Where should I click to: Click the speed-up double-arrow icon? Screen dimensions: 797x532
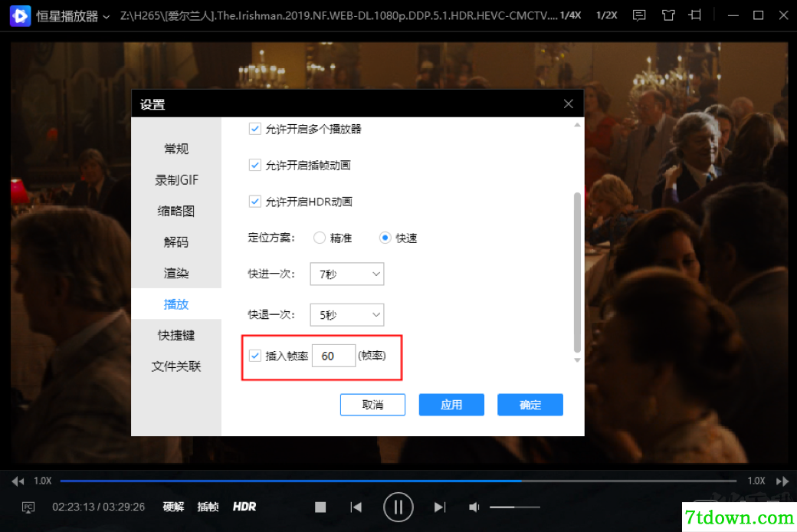782,481
